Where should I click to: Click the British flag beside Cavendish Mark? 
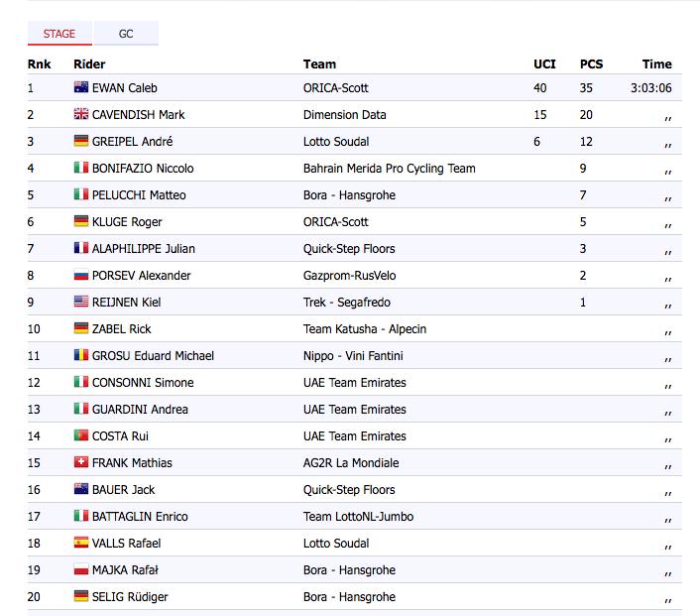(81, 115)
